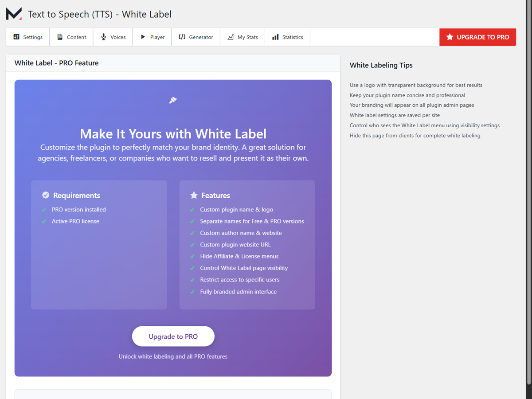Click Restrict access to specific users text
532x399 pixels.
click(240, 280)
